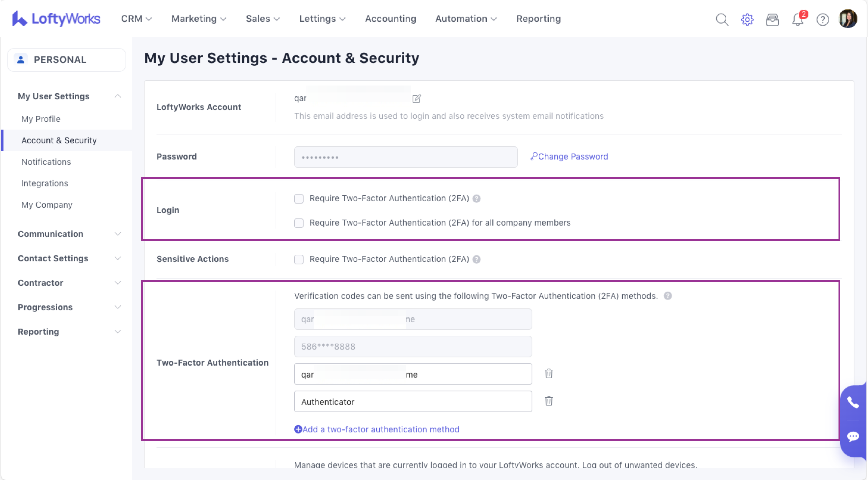Select Notifications in the sidebar
This screenshot has height=480, width=868.
pos(46,162)
